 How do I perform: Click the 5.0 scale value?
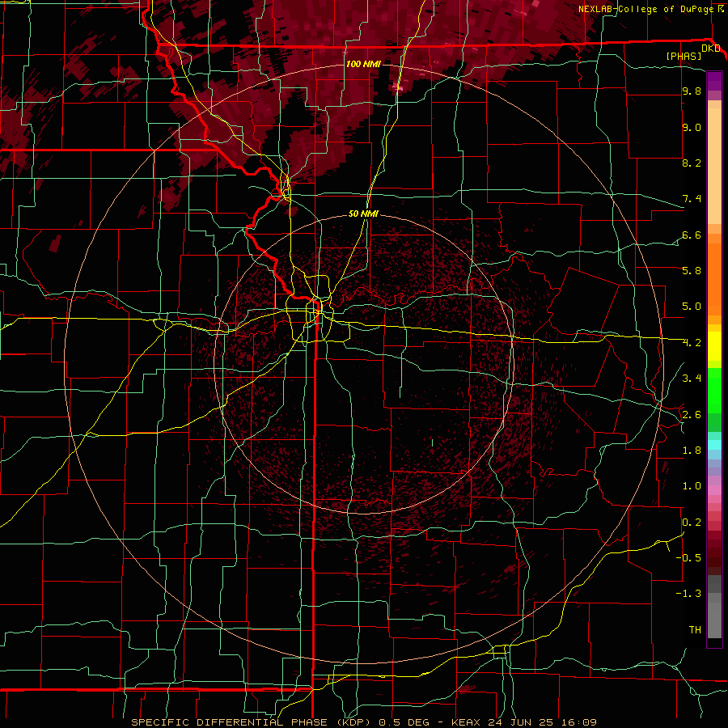692,307
